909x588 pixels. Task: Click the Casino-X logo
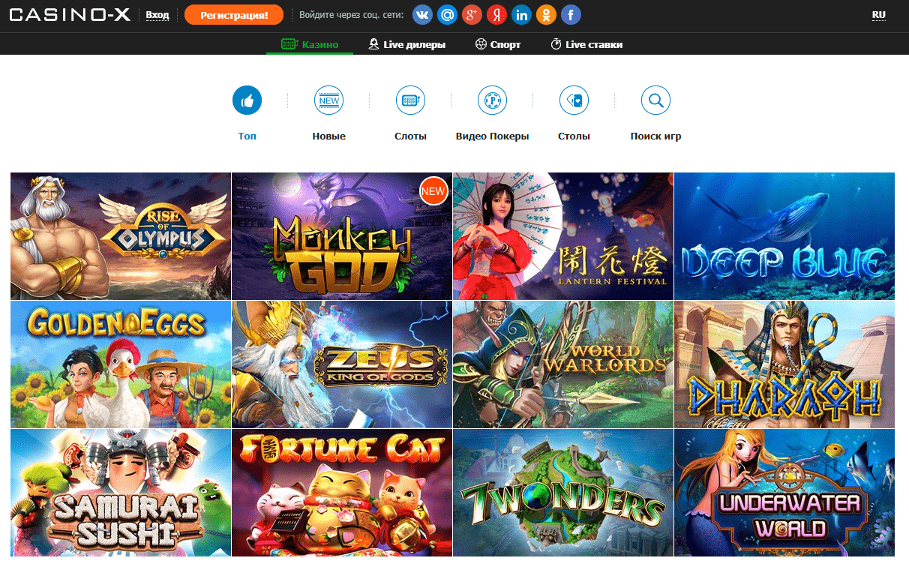[x=69, y=13]
